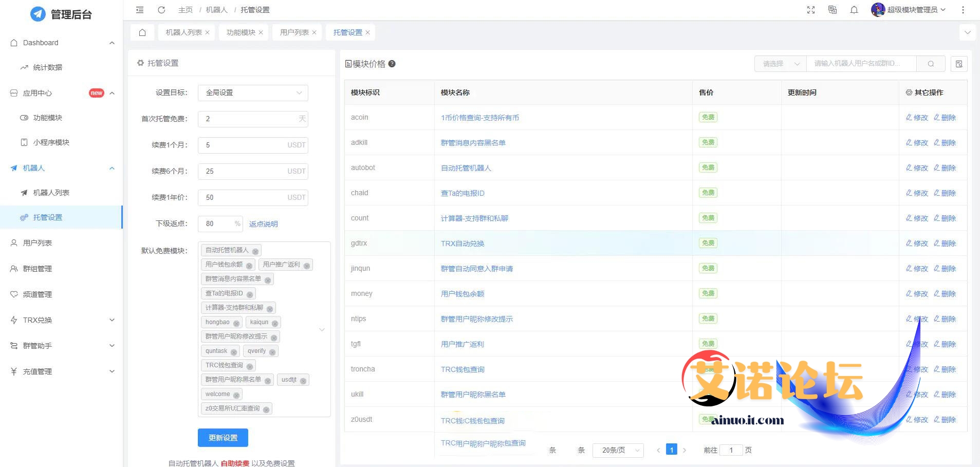Open the 设置目标 dropdown
This screenshot has width=980, height=467.
(x=253, y=93)
